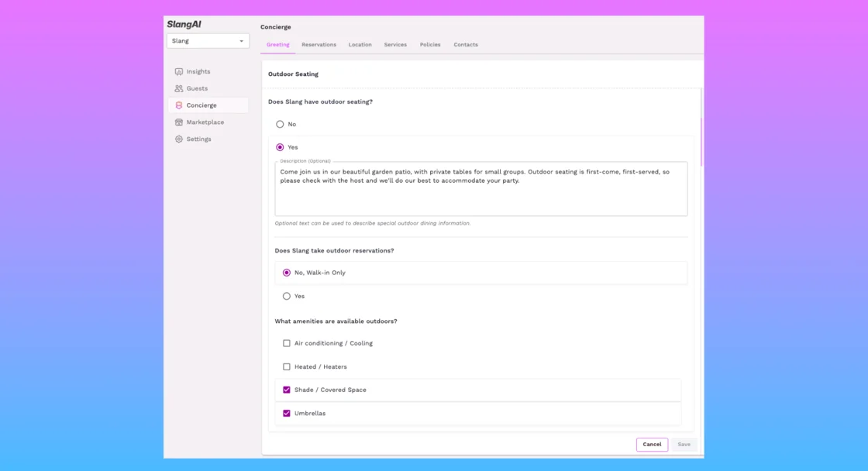Click 'What amenities are available outdoors?' text
Image resolution: width=868 pixels, height=471 pixels.
336,321
